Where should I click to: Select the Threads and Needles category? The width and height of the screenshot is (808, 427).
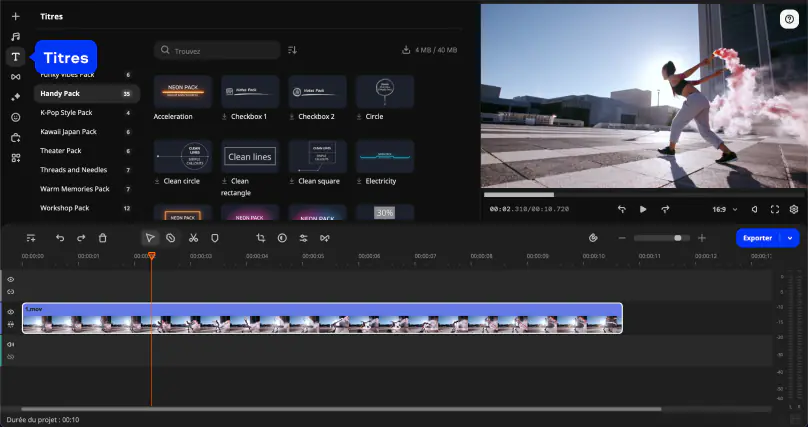tap(87, 170)
